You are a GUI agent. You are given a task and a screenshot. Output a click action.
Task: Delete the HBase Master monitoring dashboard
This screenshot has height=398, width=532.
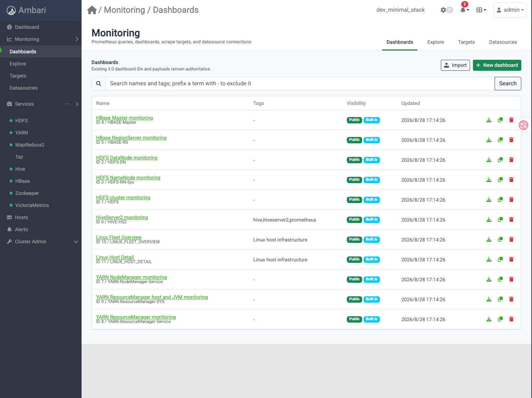click(x=511, y=120)
